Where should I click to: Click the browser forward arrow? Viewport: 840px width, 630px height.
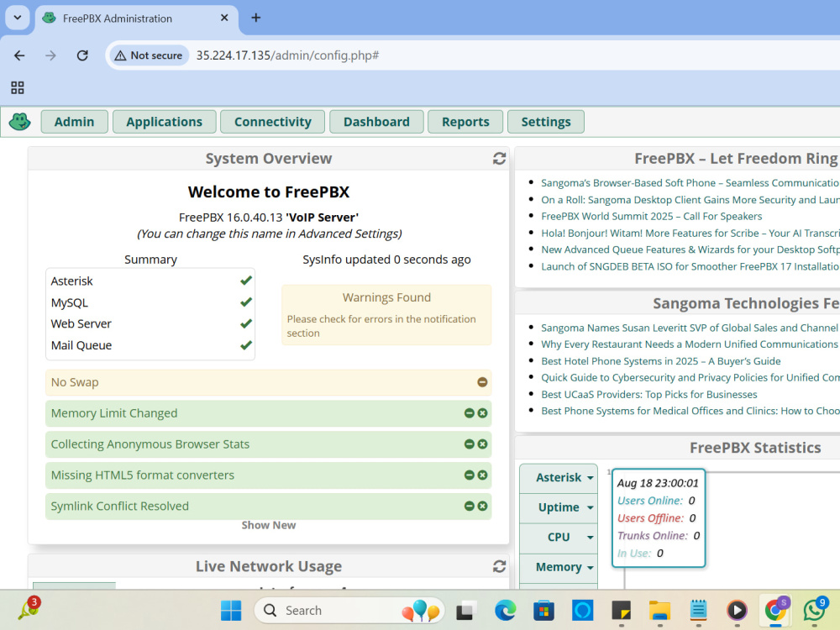(x=50, y=55)
